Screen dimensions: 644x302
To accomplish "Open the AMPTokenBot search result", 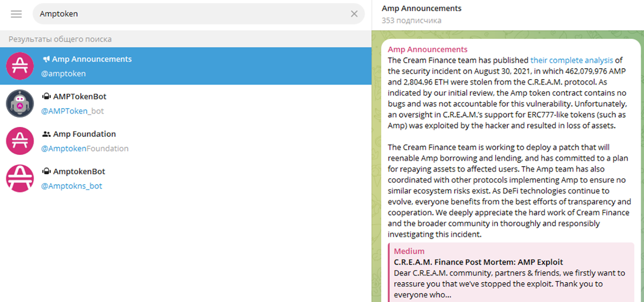I will click(x=186, y=103).
